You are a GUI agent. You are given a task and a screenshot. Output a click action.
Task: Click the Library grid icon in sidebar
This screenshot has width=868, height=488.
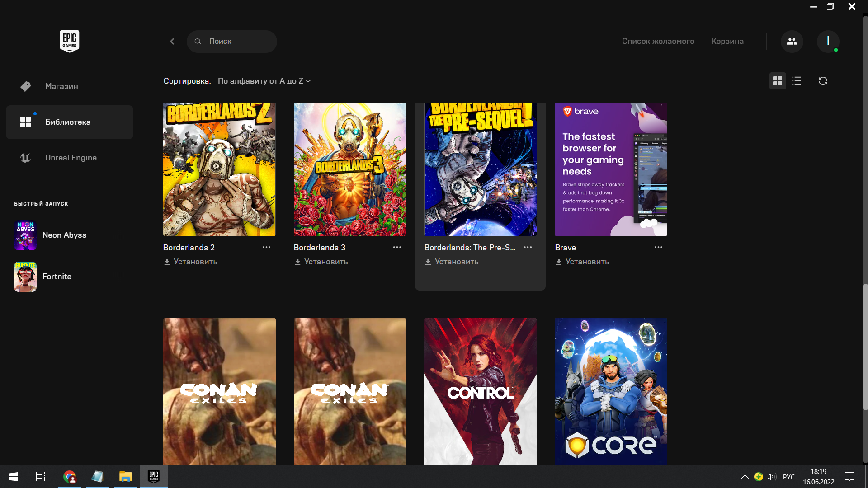pos(26,122)
